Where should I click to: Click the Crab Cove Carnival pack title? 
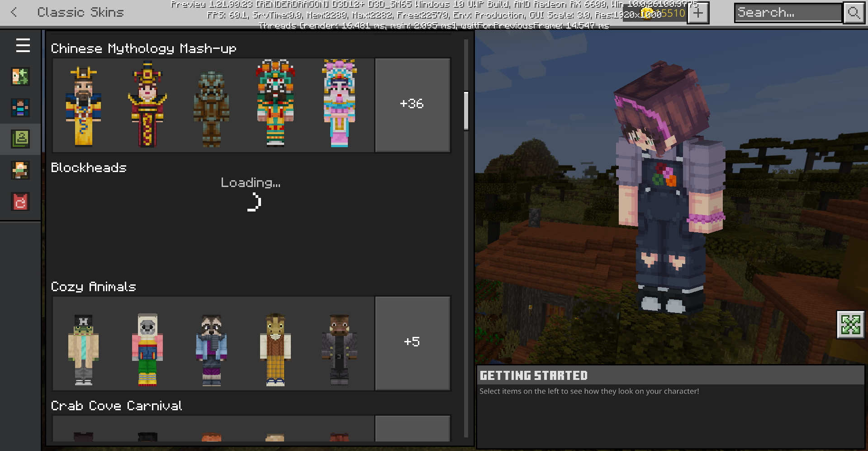point(116,406)
